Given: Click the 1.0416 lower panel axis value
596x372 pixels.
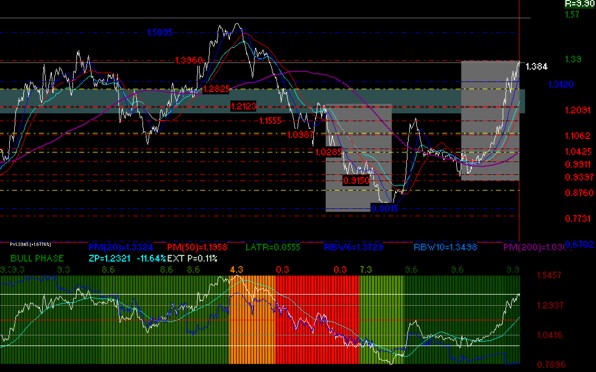Looking at the screenshot, I should [550, 335].
